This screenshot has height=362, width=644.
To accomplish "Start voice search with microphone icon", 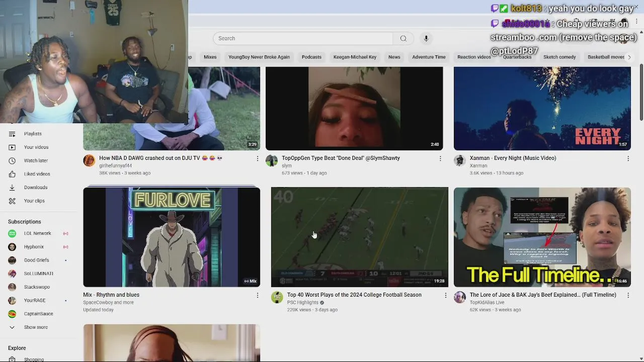I will (x=426, y=39).
